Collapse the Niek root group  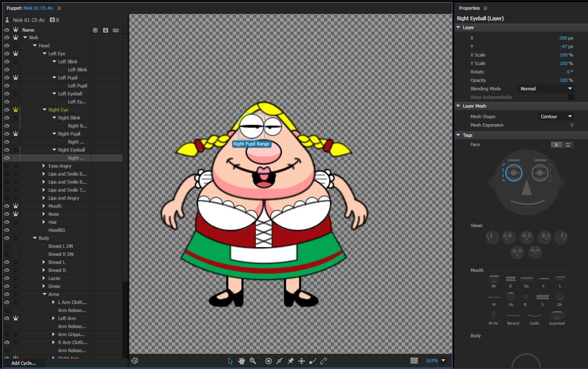pos(25,38)
